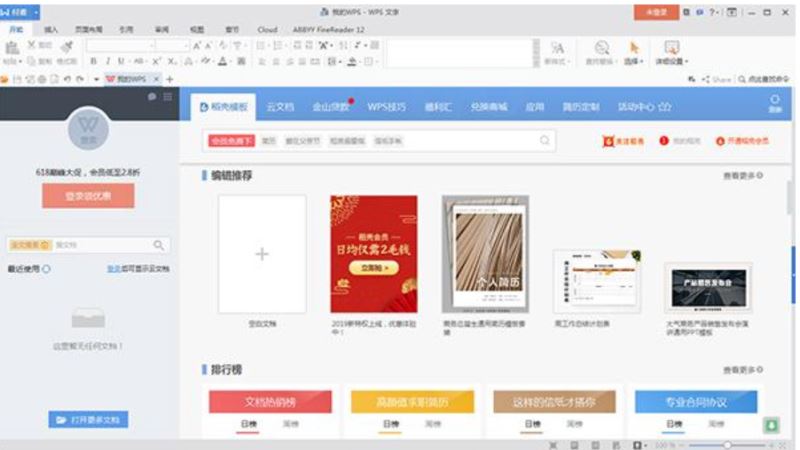This screenshot has width=800, height=450.
Task: Close the My WPS document tab
Action: 156,79
